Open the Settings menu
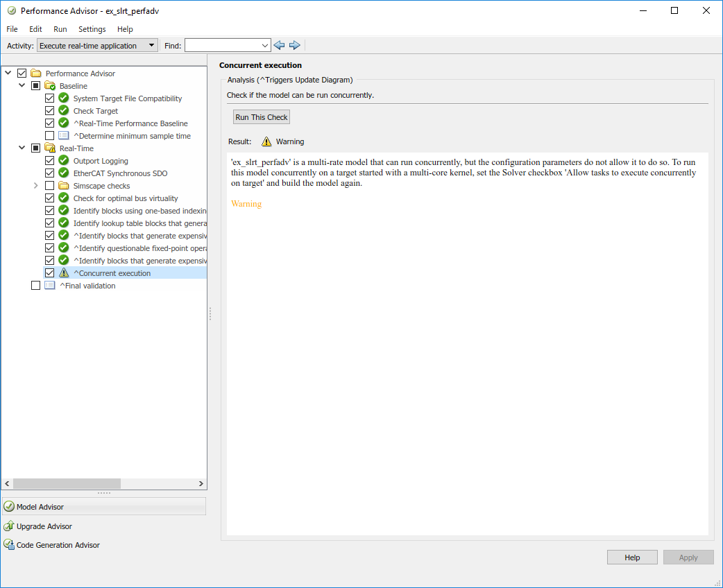Viewport: 723px width, 588px height. point(92,29)
